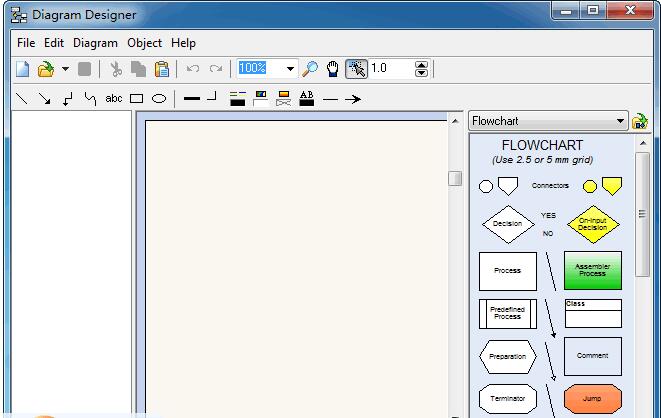
Task: Open the zoom percentage dropdown
Action: (291, 69)
